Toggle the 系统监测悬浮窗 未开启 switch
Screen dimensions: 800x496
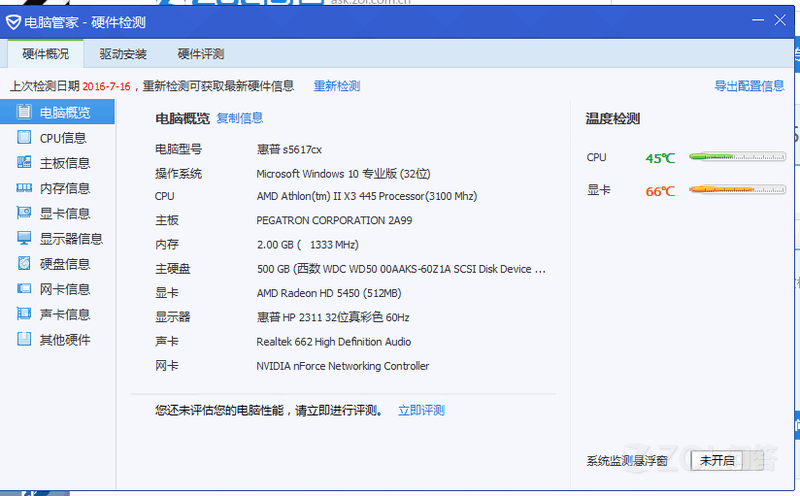716,461
